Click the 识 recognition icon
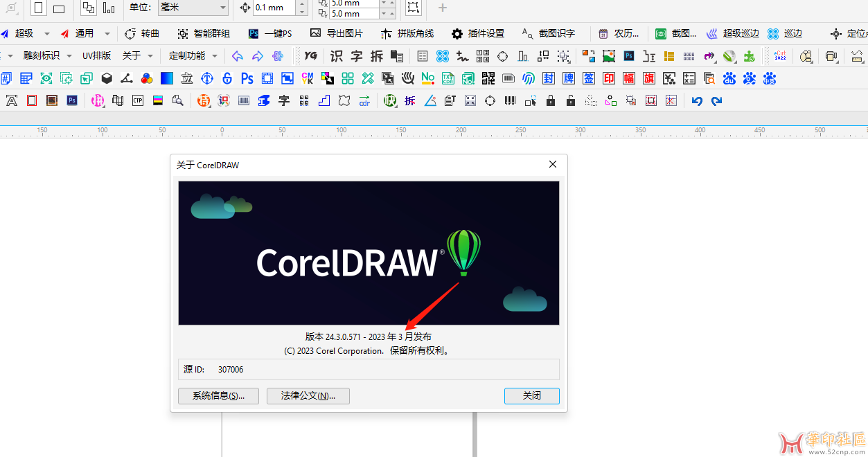Image resolution: width=868 pixels, height=457 pixels. click(x=337, y=56)
